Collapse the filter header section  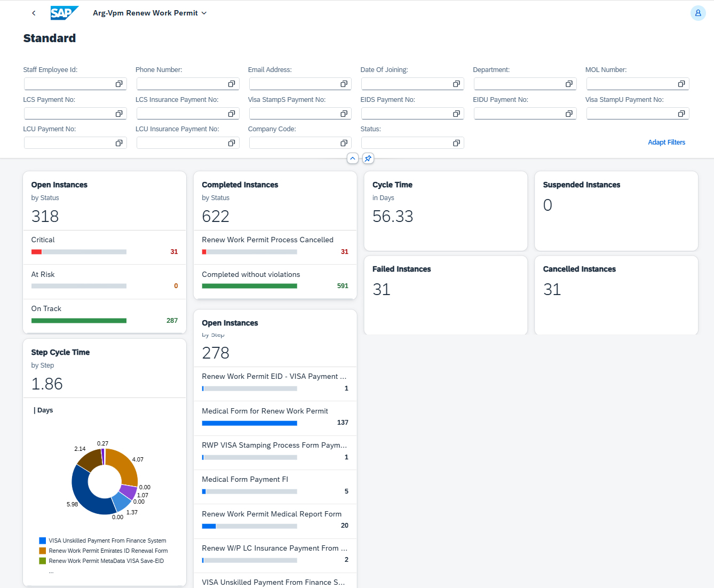(x=352, y=158)
